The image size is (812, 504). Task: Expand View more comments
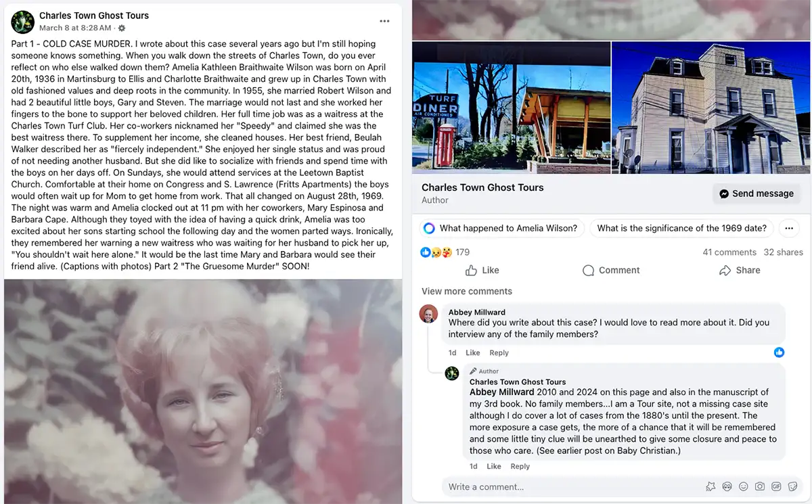(x=467, y=292)
